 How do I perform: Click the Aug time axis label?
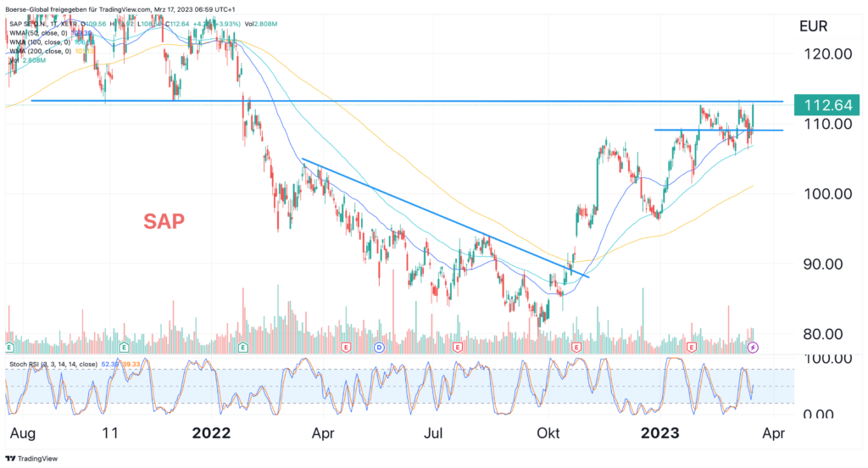pyautogui.click(x=23, y=433)
